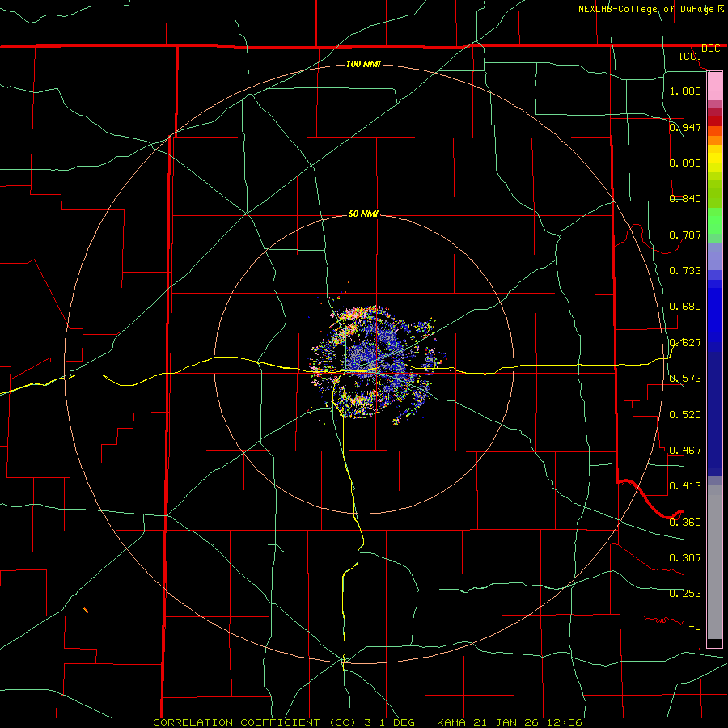Viewport: 728px width, 728px height.
Task: Click the "NEXLAB-College of DuPage" credit text
Action: click(x=645, y=9)
